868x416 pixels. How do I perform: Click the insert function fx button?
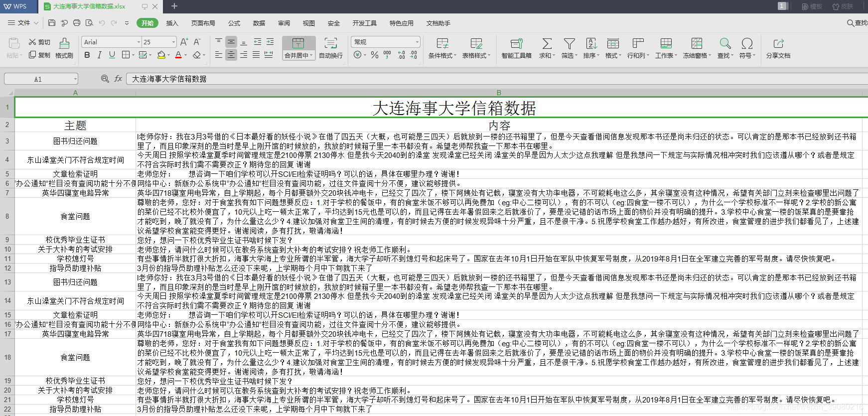118,79
